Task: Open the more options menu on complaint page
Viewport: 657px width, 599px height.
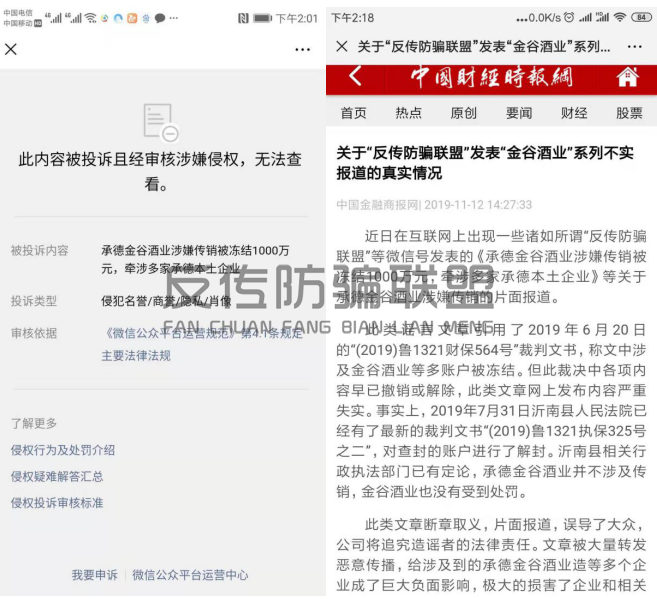Action: click(x=302, y=50)
